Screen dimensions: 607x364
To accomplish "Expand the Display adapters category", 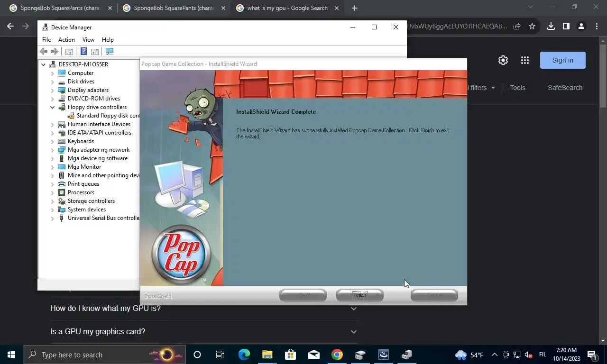I will coord(53,90).
